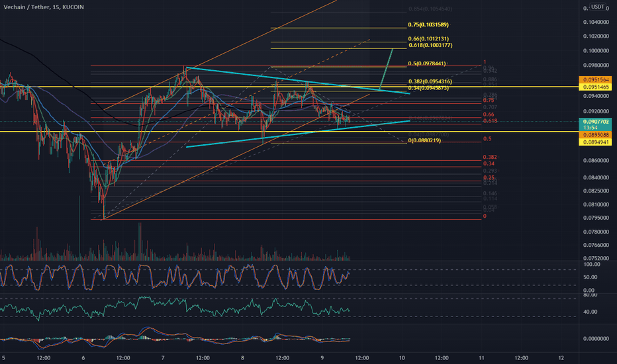Click the Vechain / Tether symbol title
The image size is (617, 364).
(x=43, y=7)
